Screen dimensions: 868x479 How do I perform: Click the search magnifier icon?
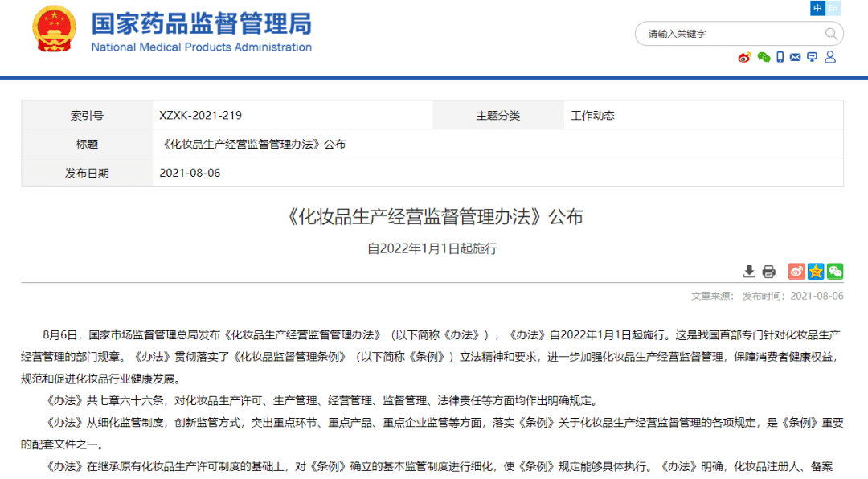click(831, 34)
